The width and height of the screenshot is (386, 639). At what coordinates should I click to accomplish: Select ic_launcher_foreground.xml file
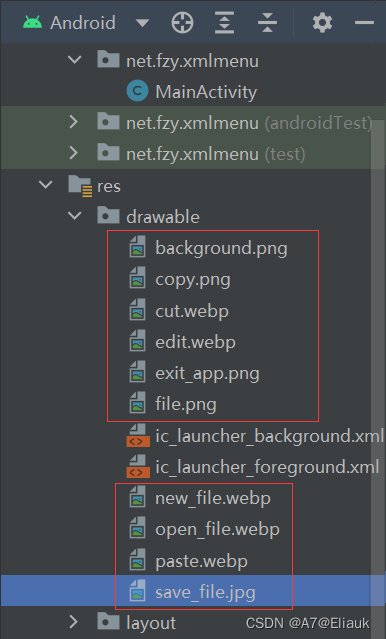click(x=267, y=467)
